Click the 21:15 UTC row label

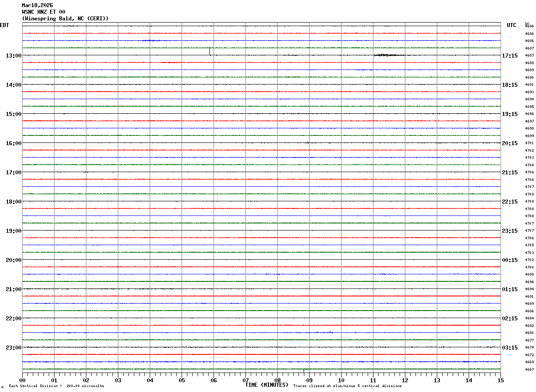(x=510, y=173)
